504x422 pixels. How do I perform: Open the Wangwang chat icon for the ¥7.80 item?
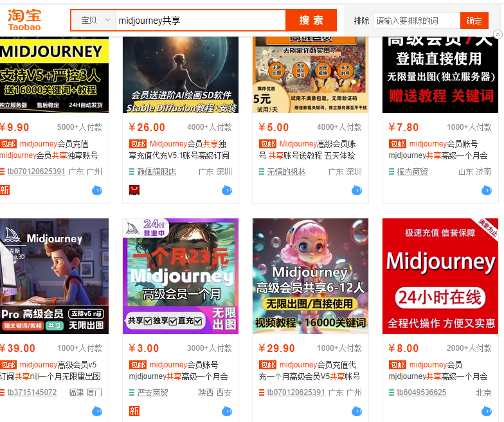coord(487,190)
